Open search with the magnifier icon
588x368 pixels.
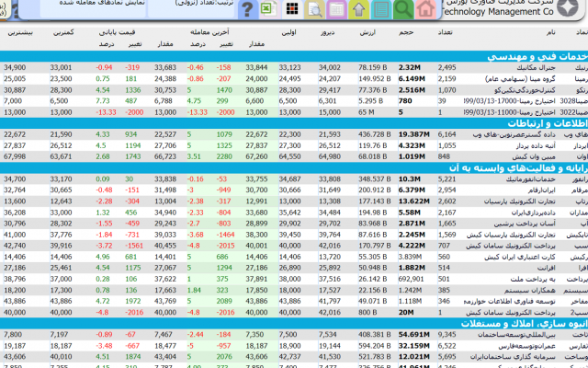pos(402,9)
